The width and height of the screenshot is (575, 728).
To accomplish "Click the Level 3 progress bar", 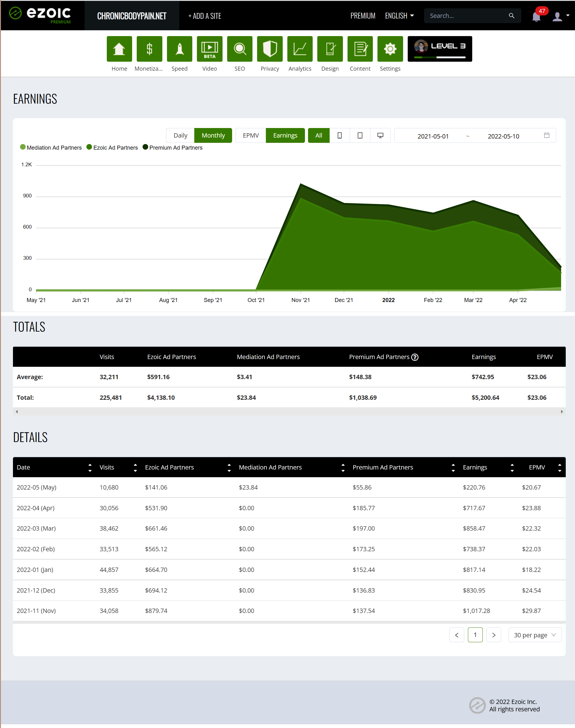I will tap(440, 57).
